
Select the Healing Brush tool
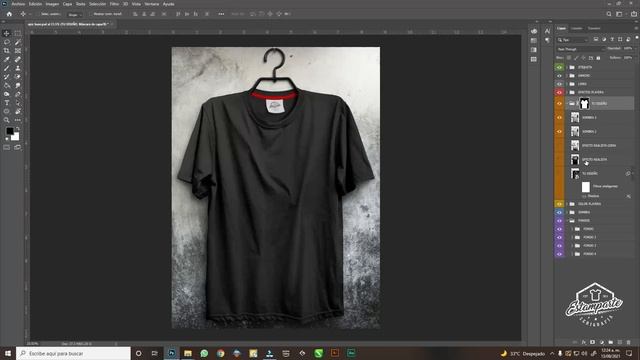click(x=18, y=59)
